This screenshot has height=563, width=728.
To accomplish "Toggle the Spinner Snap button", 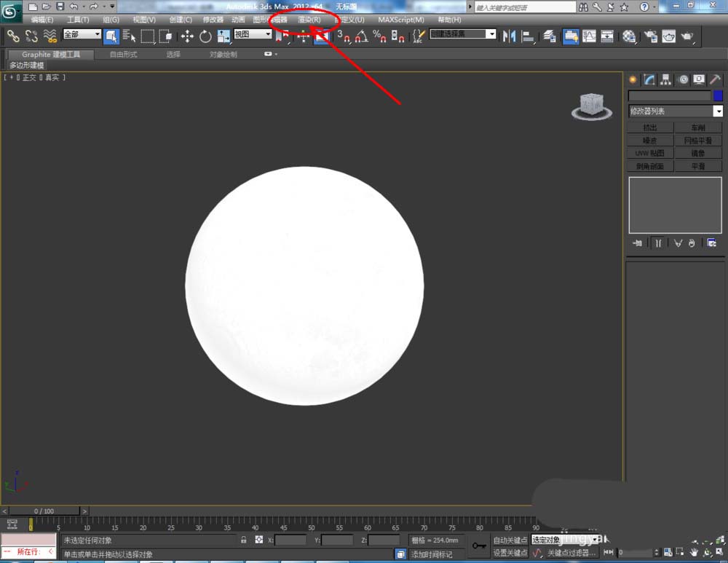I will pos(397,36).
